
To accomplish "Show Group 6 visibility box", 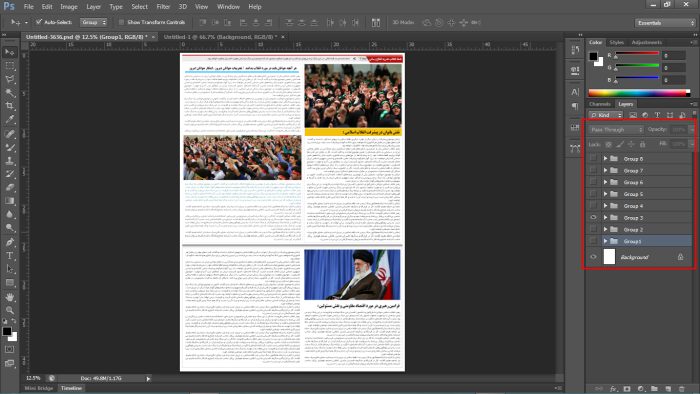I will 593,182.
